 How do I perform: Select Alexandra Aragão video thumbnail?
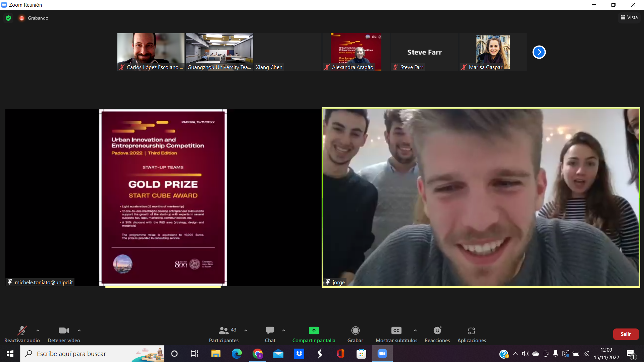click(356, 52)
